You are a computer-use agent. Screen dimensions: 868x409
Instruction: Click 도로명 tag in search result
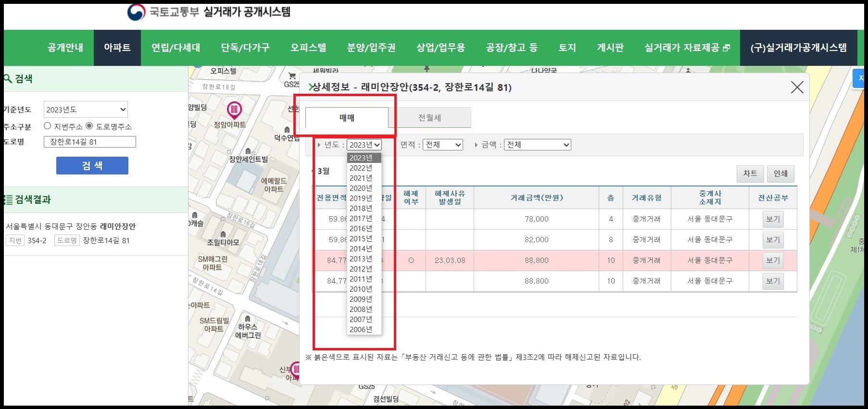point(67,240)
